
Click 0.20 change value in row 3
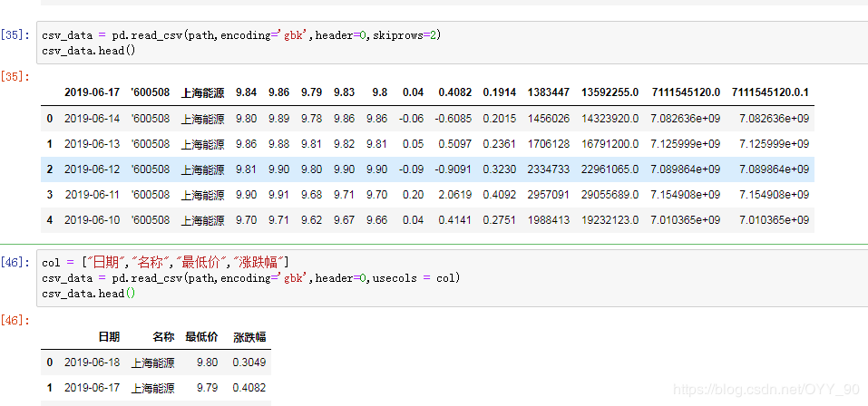[413, 195]
